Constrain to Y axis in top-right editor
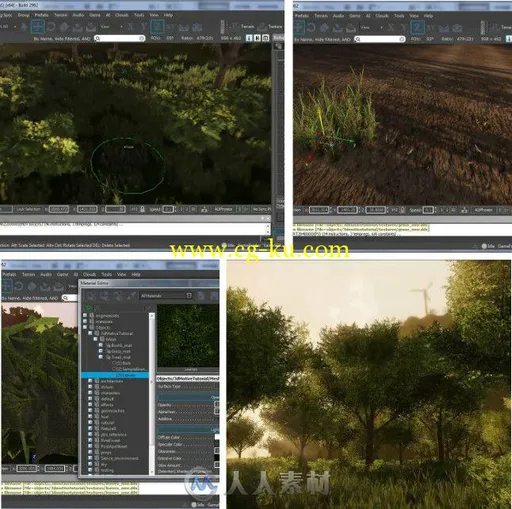The width and height of the screenshot is (512, 509). (404, 27)
